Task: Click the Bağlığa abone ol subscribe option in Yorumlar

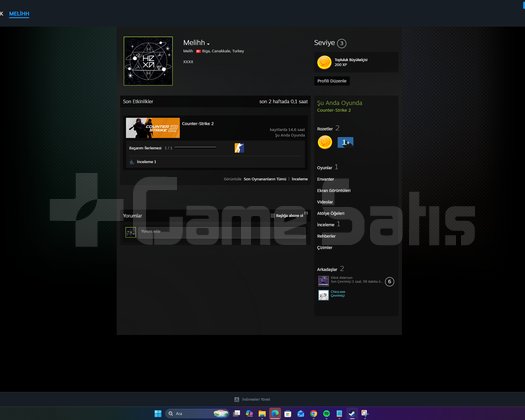Action: [289, 216]
